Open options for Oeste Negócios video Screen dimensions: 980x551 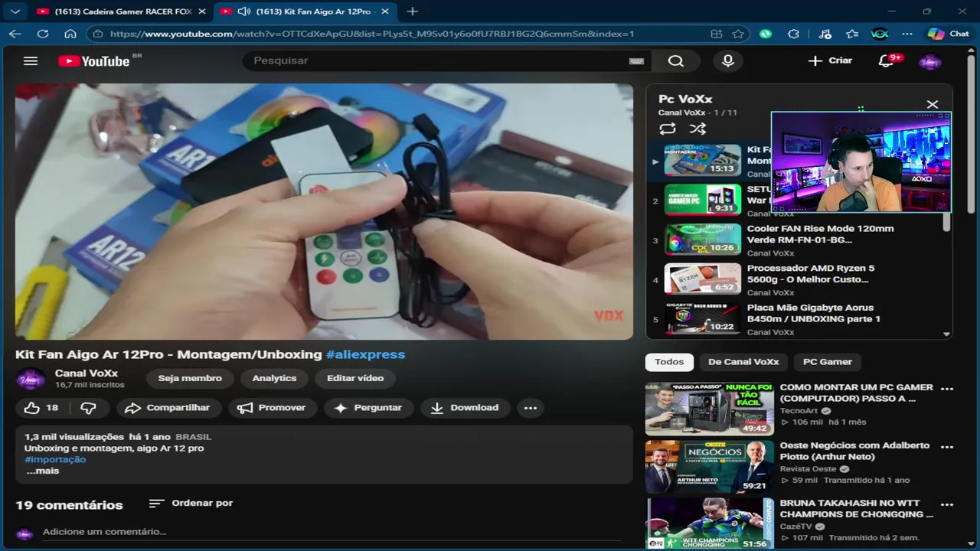coord(947,447)
